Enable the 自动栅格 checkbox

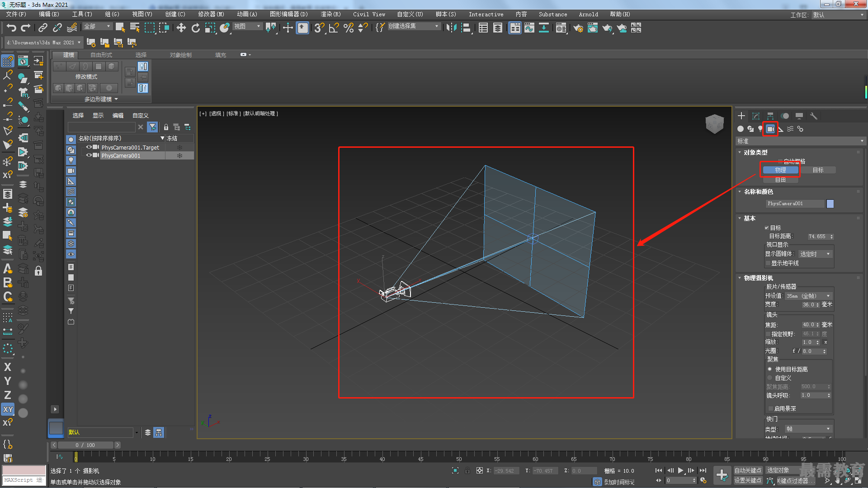(x=781, y=161)
